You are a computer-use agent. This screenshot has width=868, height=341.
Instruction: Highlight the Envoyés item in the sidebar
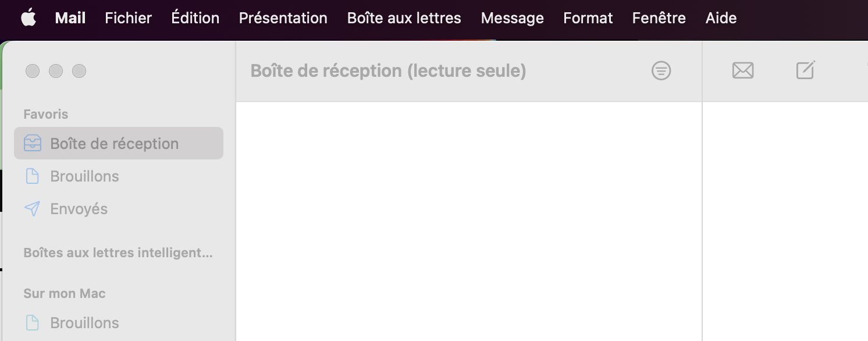pyautogui.click(x=79, y=208)
